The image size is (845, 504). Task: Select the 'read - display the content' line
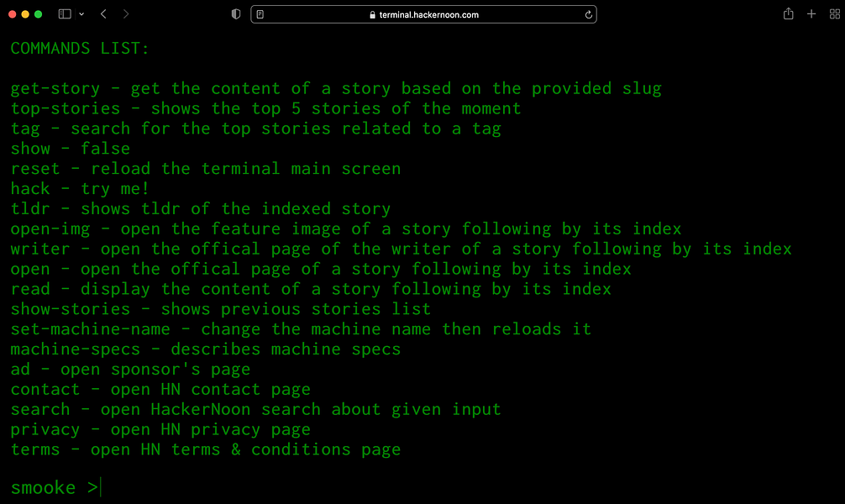point(311,289)
